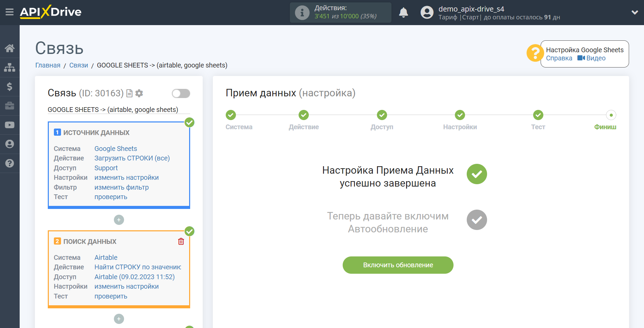Go to Настройки step
Screen dimensions: 644x328
pyautogui.click(x=460, y=115)
